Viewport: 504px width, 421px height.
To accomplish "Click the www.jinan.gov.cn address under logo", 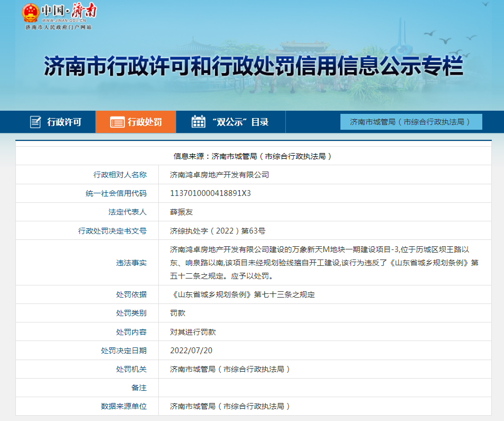I will click(64, 21).
